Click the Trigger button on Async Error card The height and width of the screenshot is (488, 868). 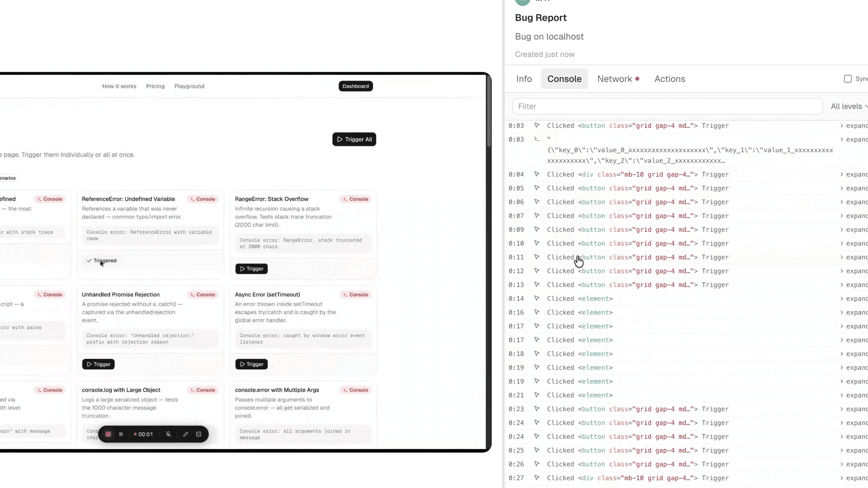pyautogui.click(x=251, y=364)
